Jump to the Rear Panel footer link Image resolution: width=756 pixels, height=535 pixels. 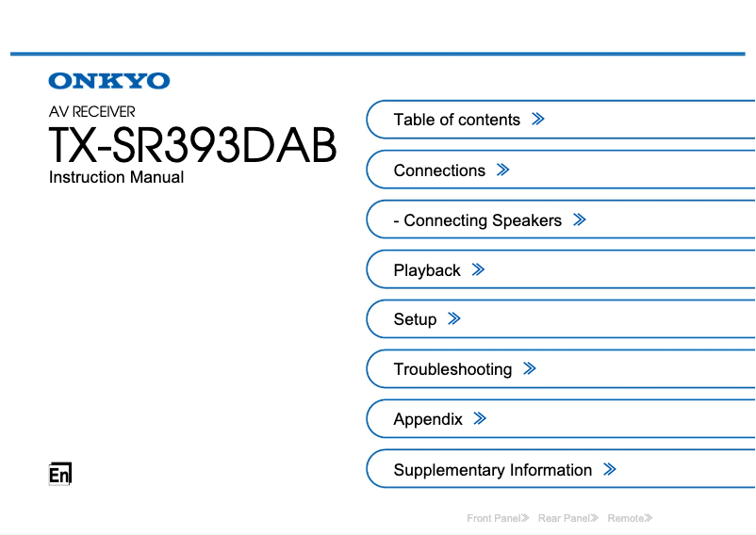tap(567, 518)
